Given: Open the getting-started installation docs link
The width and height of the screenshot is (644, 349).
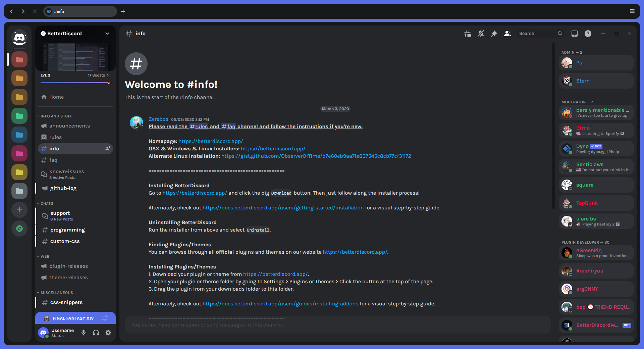Looking at the screenshot, I should 283,208.
